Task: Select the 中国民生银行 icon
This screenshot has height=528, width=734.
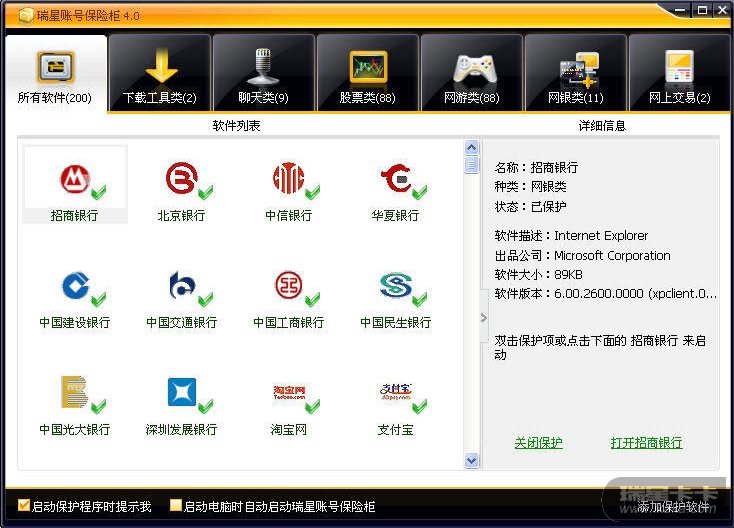Action: (396, 285)
